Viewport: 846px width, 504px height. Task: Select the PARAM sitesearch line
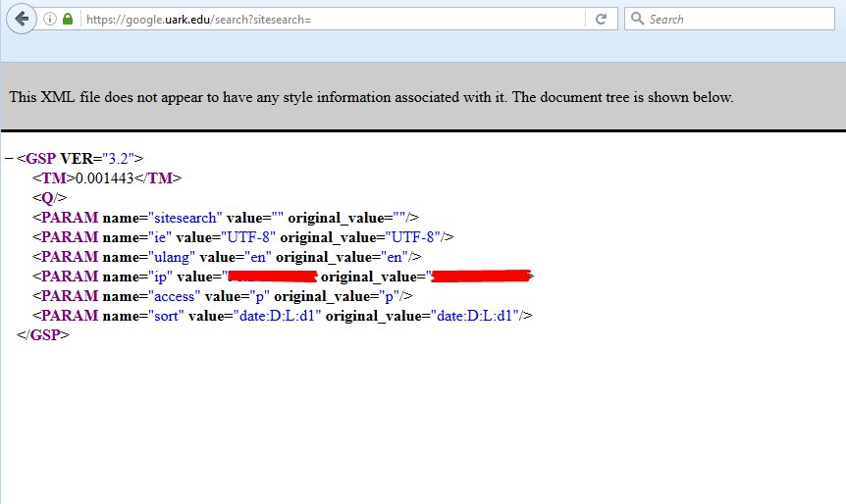tap(226, 218)
